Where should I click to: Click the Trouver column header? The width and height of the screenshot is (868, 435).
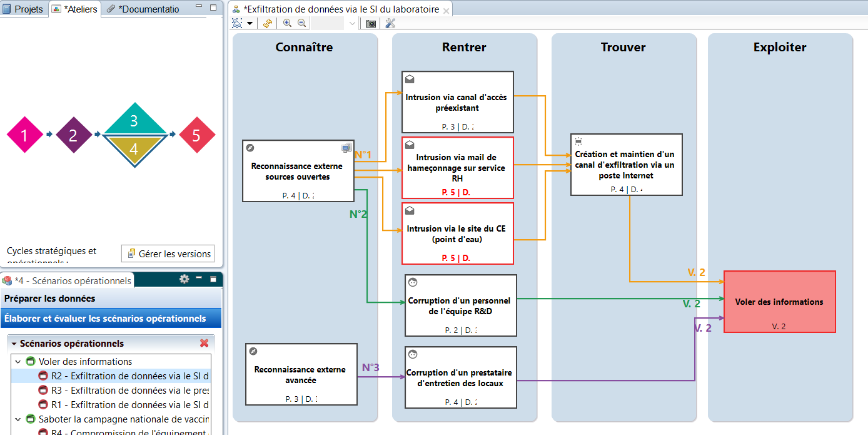[x=623, y=48]
